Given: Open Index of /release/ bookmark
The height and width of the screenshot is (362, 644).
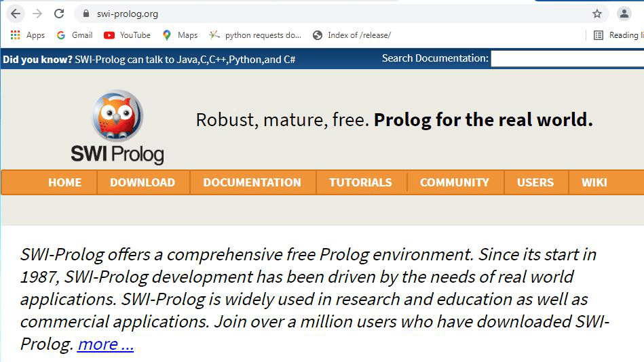Looking at the screenshot, I should click(352, 35).
